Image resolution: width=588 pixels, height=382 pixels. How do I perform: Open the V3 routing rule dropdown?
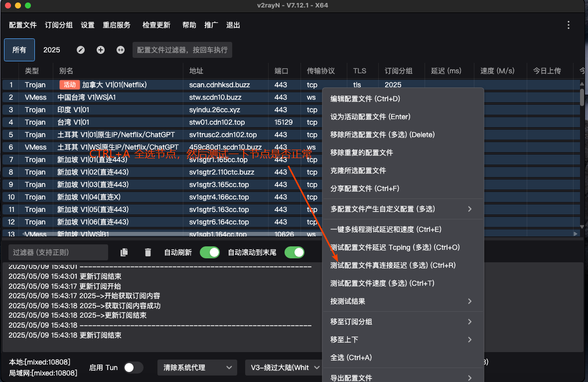click(x=284, y=368)
